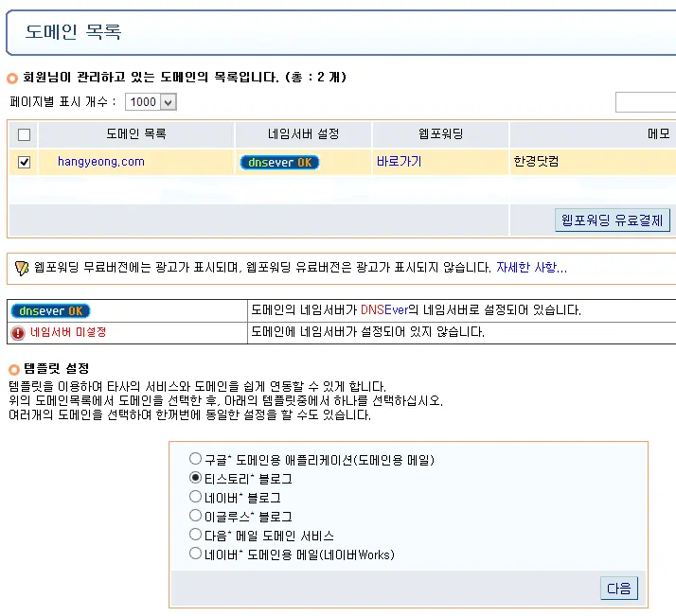Uncheck the hangyeong.com row checkbox
Viewport: 676px width, 616px height.
tap(25, 162)
